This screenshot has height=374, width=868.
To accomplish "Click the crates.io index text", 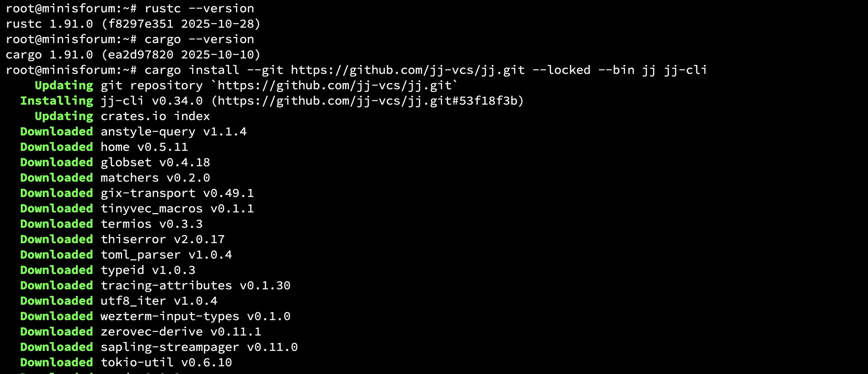I will (155, 116).
